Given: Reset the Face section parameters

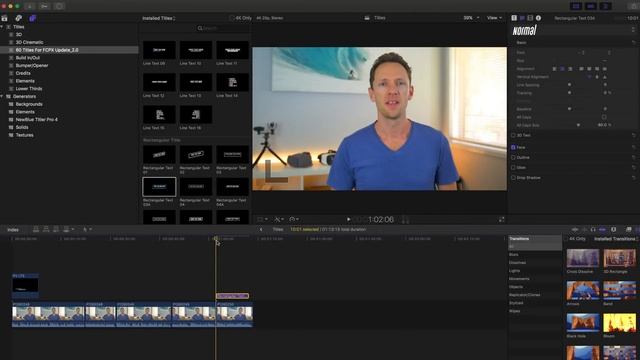Looking at the screenshot, I should click(633, 147).
